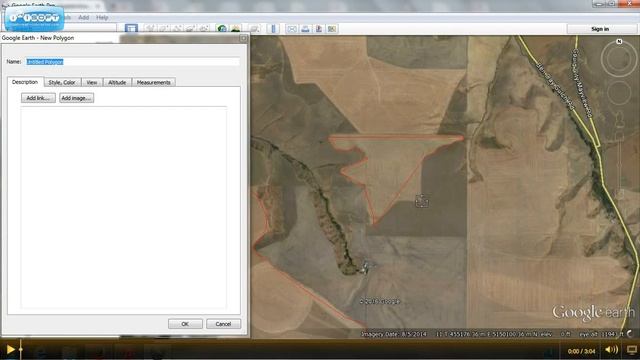Image resolution: width=640 pixels, height=360 pixels.
Task: Toggle fullscreen video display icon
Action: (x=632, y=350)
